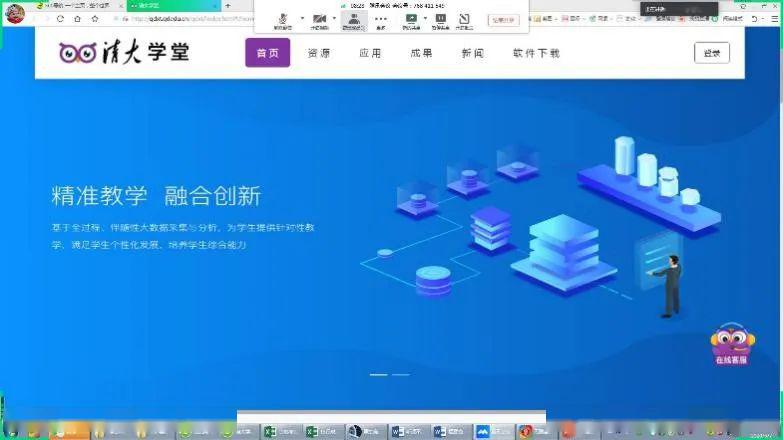
Task: Click the green new share screen icon
Action: [411, 21]
